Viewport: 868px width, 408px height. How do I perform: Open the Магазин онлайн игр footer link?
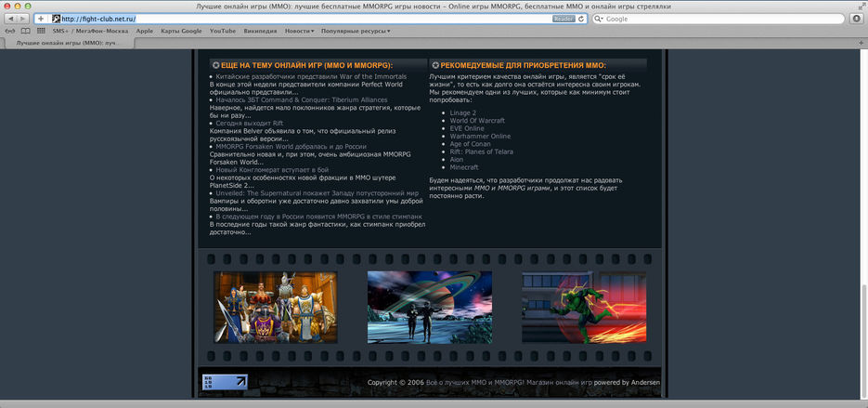(559, 383)
